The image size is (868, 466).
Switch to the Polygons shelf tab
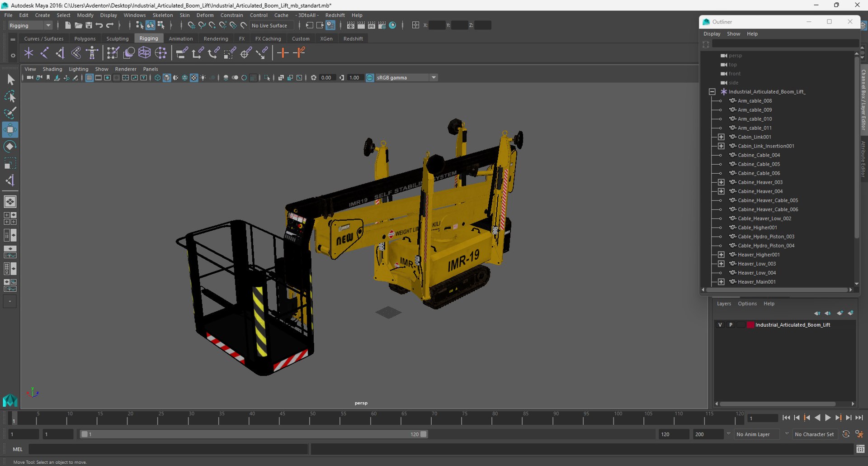pyautogui.click(x=85, y=39)
